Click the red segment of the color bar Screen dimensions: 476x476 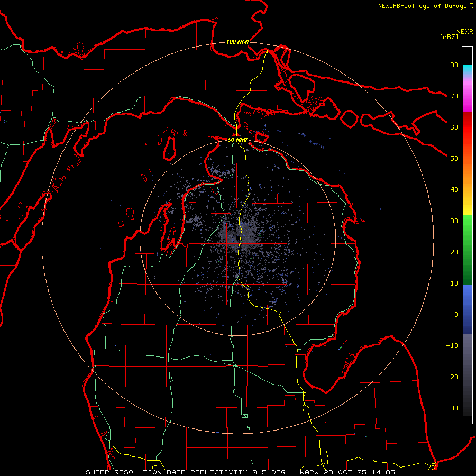(467, 127)
